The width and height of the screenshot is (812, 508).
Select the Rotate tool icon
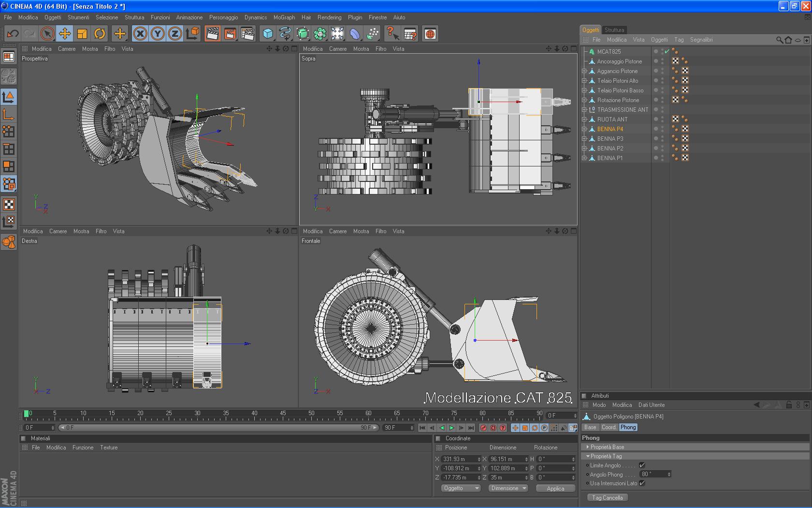[100, 34]
